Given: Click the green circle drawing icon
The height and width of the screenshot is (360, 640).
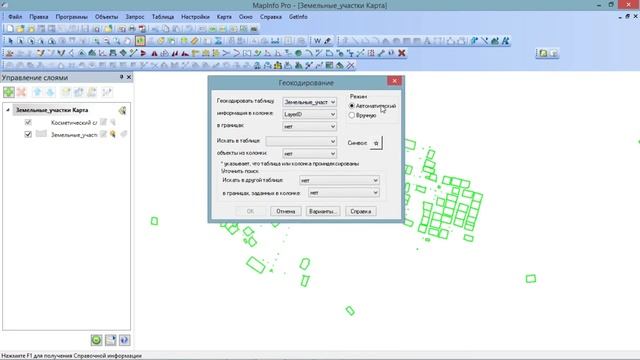Looking at the screenshot, I should point(298,53).
